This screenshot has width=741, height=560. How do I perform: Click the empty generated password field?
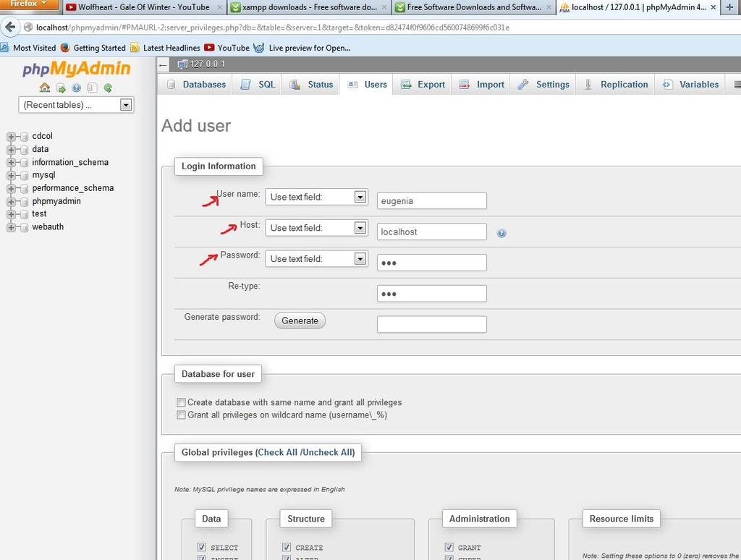point(431,324)
